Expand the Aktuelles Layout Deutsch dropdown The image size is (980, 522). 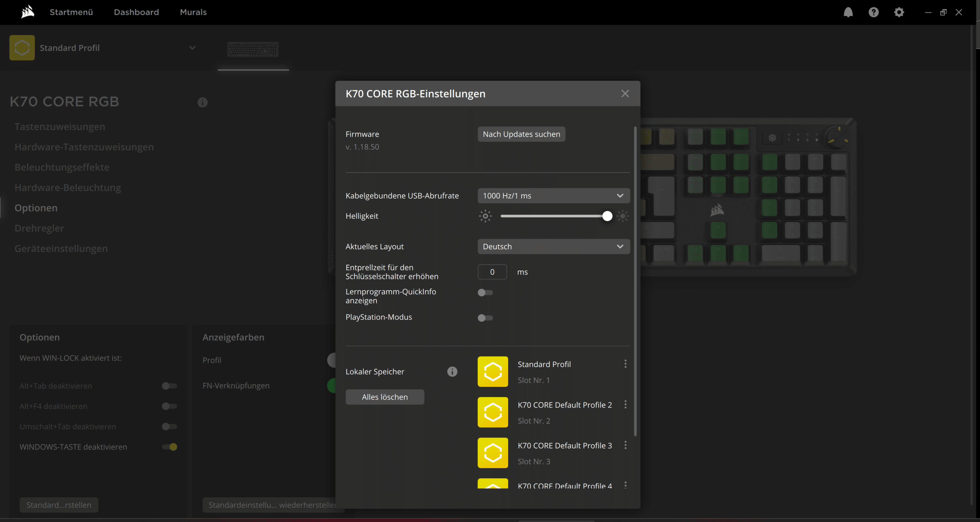pos(553,246)
